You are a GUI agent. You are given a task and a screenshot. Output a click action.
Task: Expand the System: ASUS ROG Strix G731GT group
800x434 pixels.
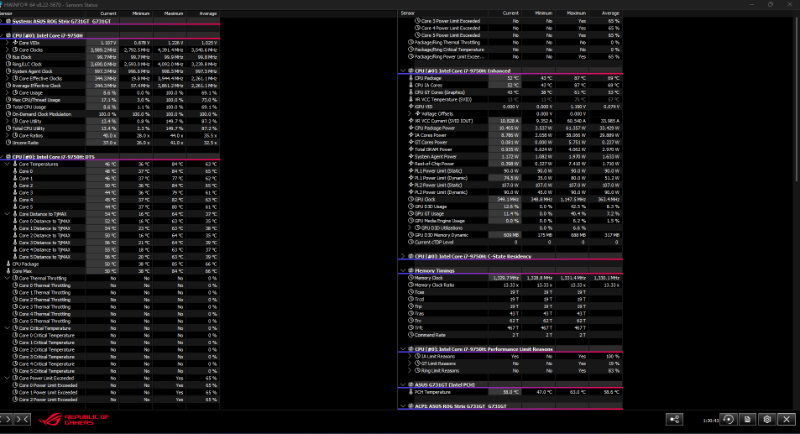click(2, 21)
